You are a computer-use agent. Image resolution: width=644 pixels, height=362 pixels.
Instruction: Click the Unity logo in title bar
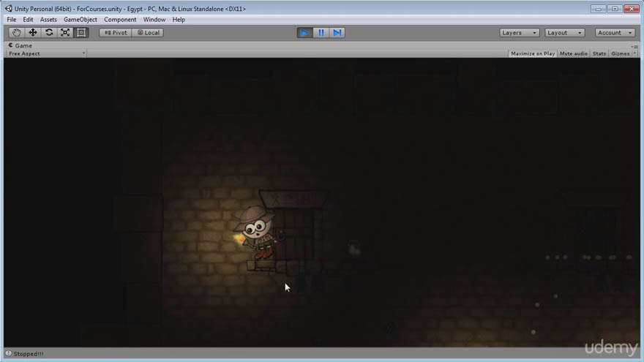pos(9,8)
